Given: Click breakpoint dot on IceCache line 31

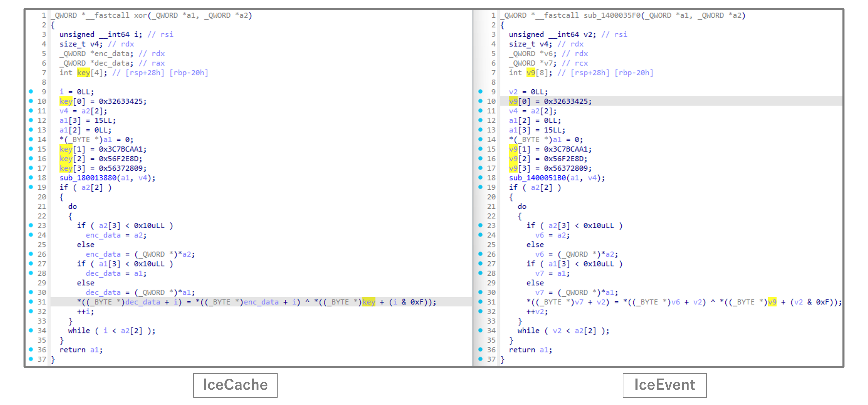Looking at the screenshot, I should (x=31, y=301).
